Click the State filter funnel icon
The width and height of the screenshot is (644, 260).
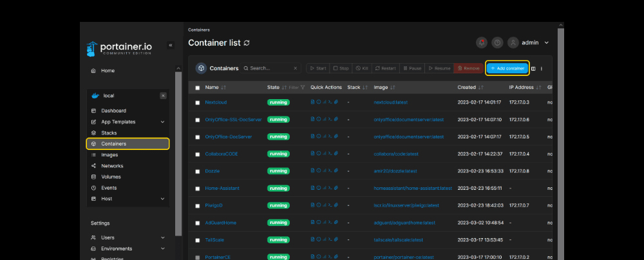point(303,87)
